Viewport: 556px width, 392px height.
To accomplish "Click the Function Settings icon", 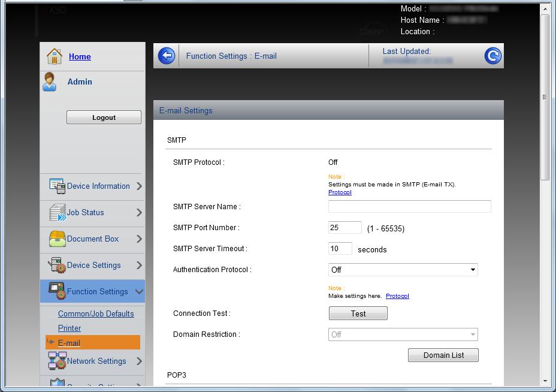I will [x=57, y=291].
